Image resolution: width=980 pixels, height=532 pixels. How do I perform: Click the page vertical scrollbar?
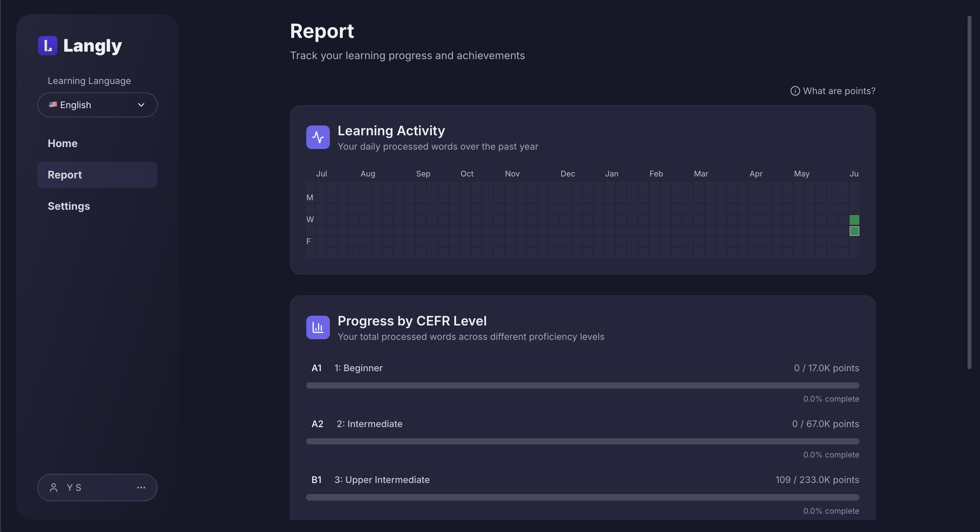click(x=969, y=192)
